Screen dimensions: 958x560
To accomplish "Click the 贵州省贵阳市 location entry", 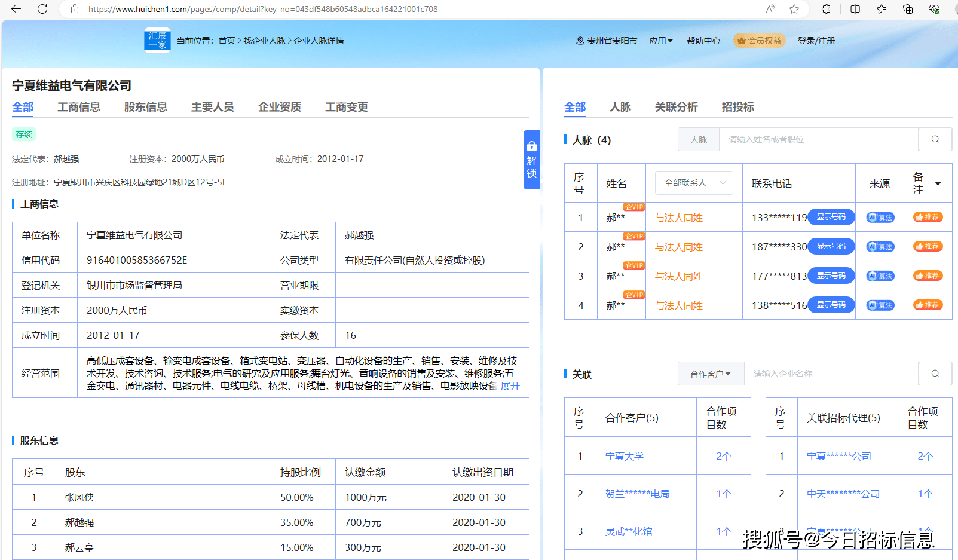I will coord(607,41).
